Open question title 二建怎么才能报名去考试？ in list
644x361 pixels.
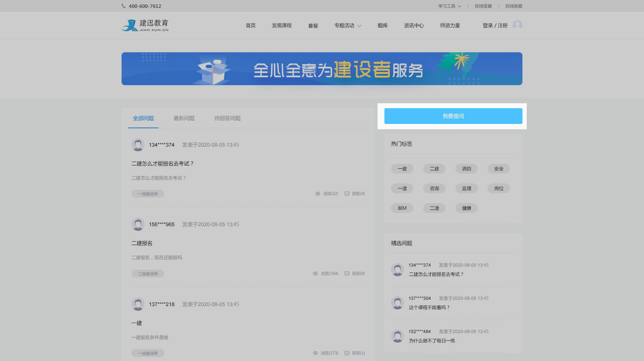[x=163, y=163]
